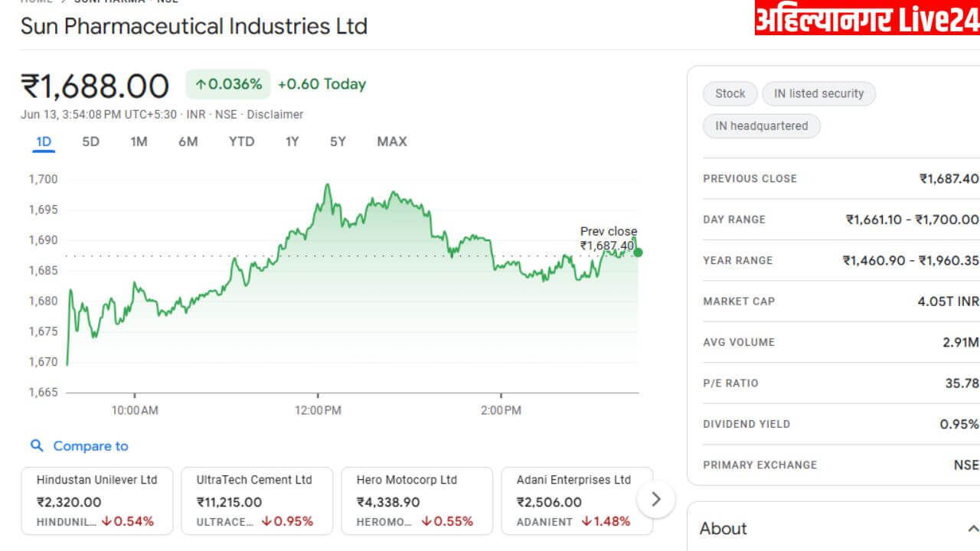Select the 6M chart range
Image resolution: width=980 pixels, height=551 pixels.
point(188,142)
